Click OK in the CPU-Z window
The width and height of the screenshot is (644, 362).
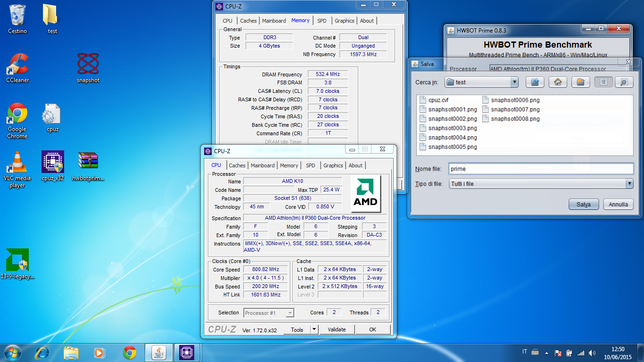coord(372,329)
